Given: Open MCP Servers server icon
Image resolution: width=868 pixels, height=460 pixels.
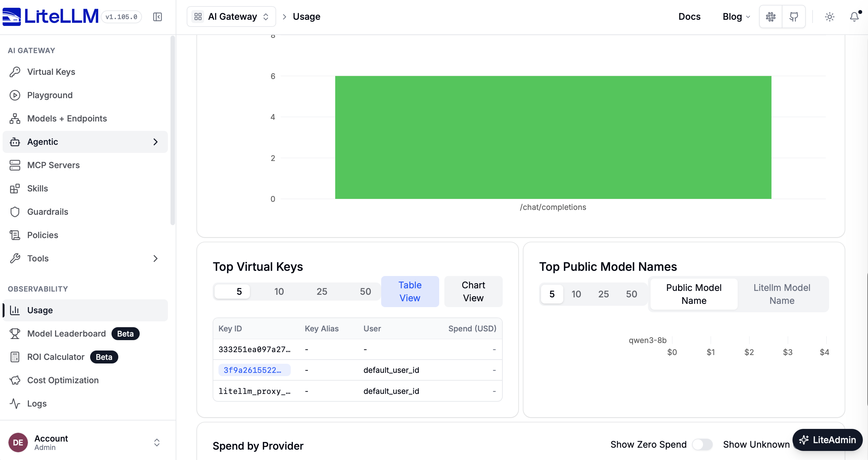Looking at the screenshot, I should point(15,165).
